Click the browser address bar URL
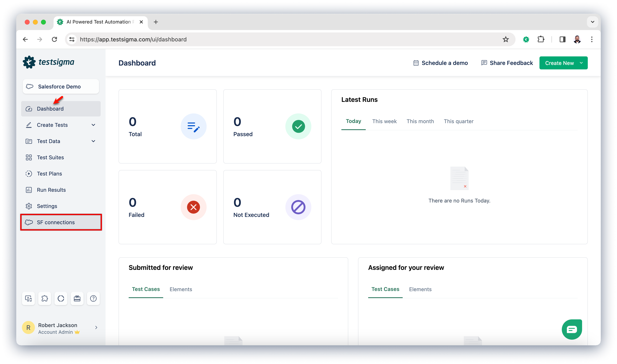The width and height of the screenshot is (617, 364). click(133, 39)
